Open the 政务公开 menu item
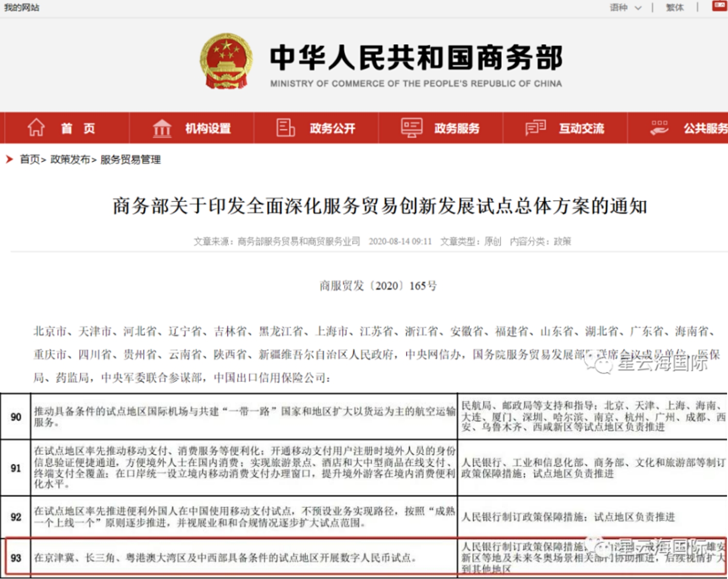 [332, 128]
